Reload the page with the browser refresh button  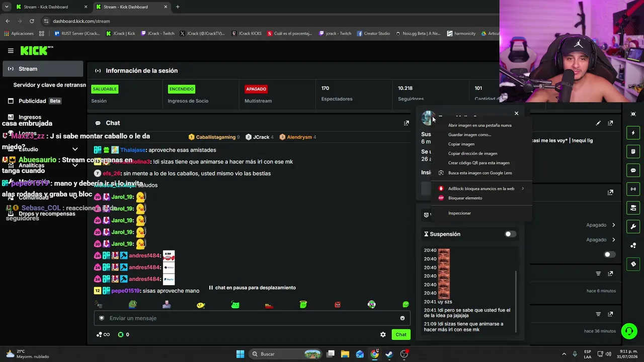tap(32, 21)
